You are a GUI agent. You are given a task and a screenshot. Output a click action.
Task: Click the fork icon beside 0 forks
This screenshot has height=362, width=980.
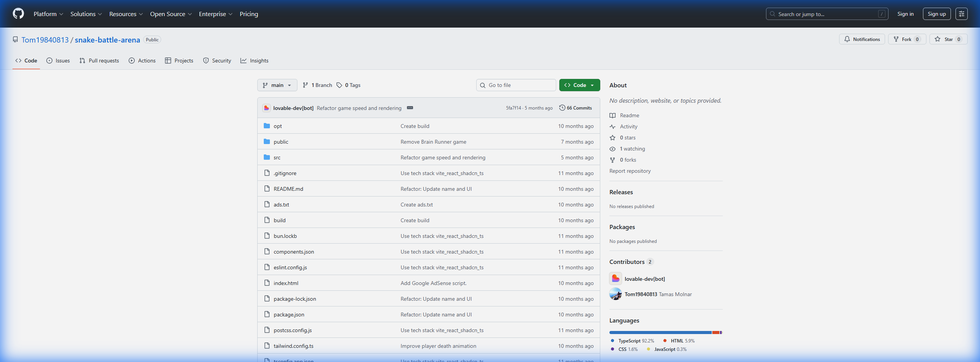[612, 160]
